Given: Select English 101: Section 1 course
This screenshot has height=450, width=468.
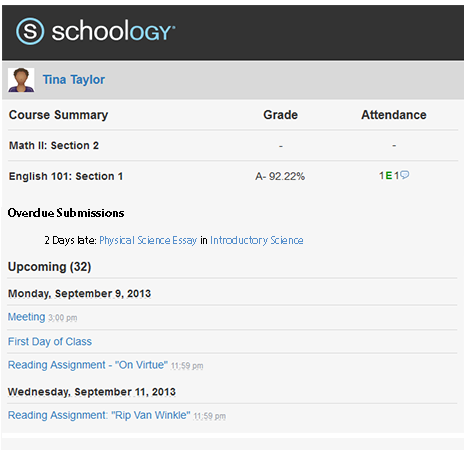Looking at the screenshot, I should (66, 176).
